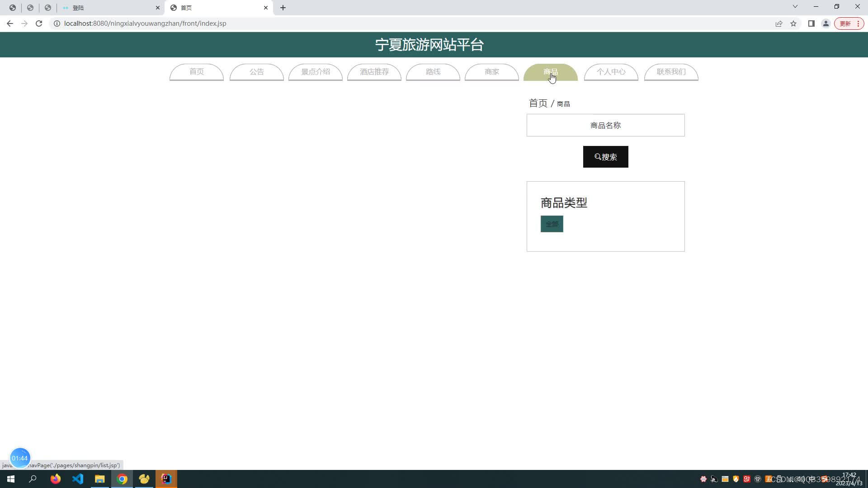Click the share page icon

pos(778,23)
